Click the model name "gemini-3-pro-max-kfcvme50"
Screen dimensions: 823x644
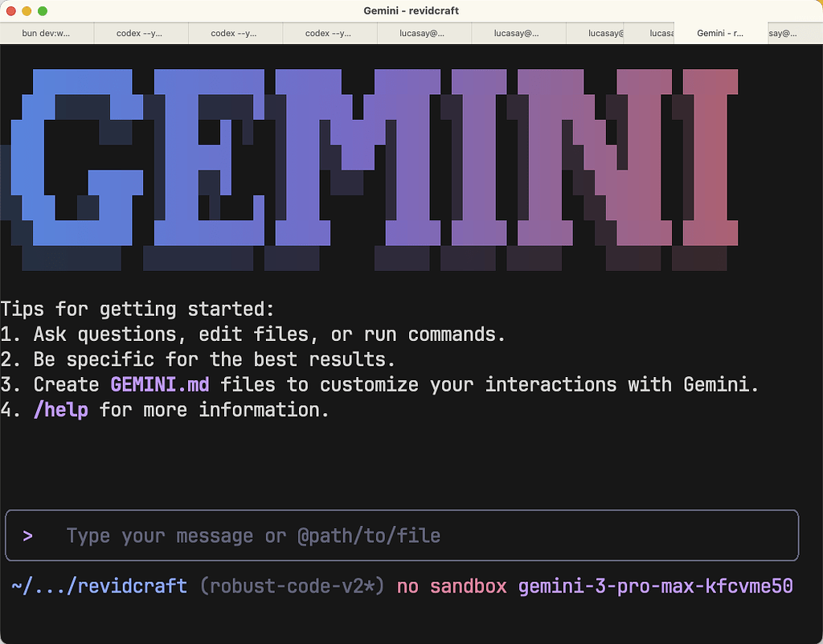click(656, 586)
